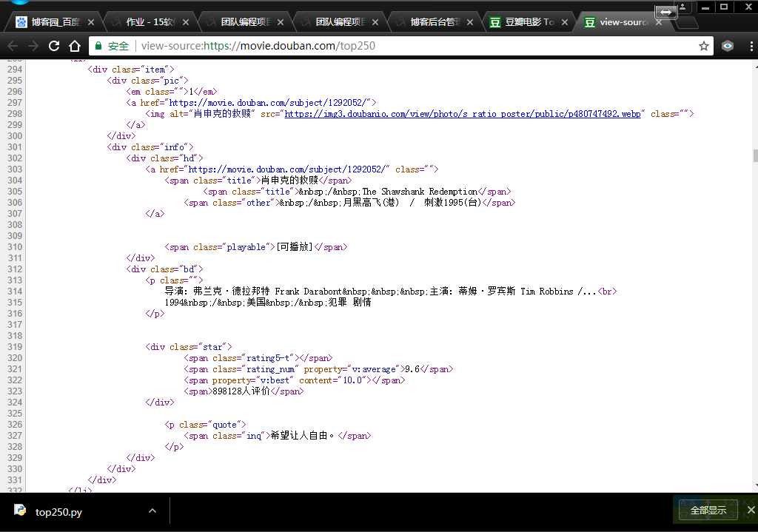Screen dimensions: 758x532
Task: Open the eye extension icon
Action: click(728, 46)
